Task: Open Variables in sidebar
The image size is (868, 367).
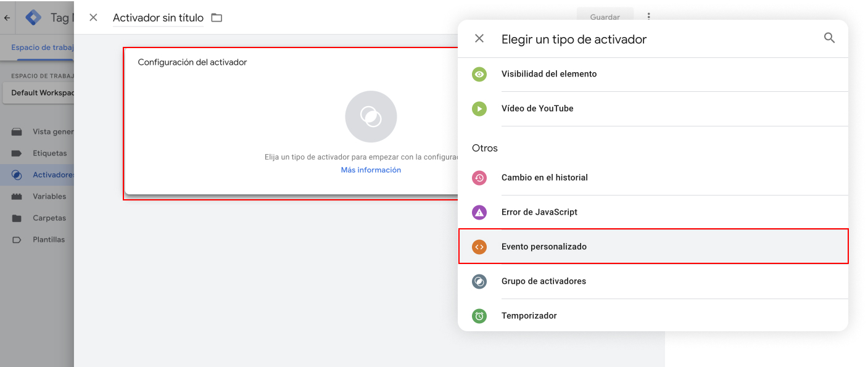Action: click(37, 197)
